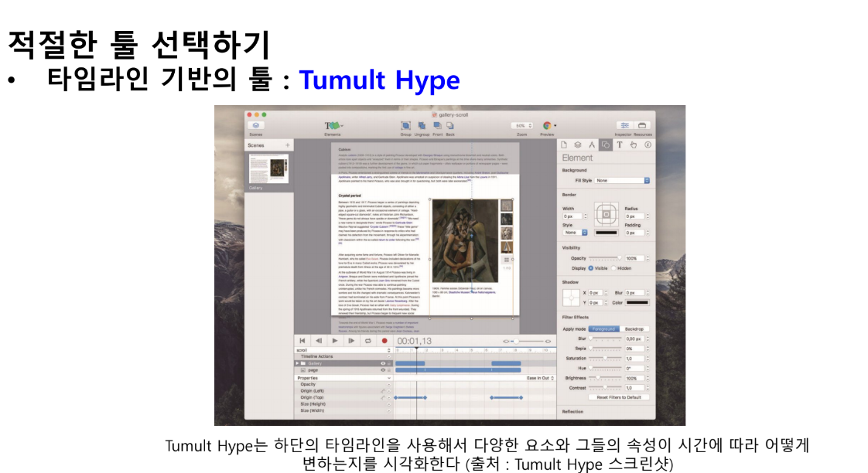Image resolution: width=868 pixels, height=473 pixels.
Task: Switch to Scene inspector tab
Action: [577, 145]
